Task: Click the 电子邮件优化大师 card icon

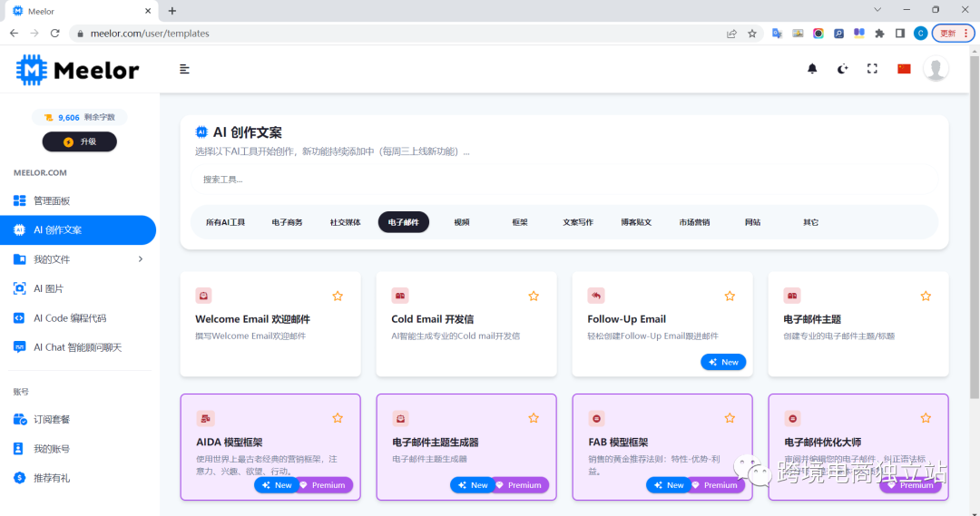Action: pos(792,419)
